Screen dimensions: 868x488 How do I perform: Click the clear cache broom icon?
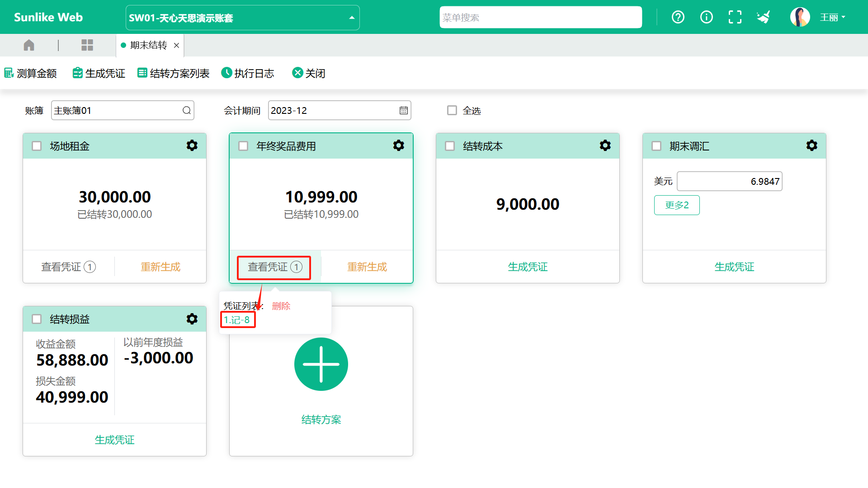[x=764, y=17]
